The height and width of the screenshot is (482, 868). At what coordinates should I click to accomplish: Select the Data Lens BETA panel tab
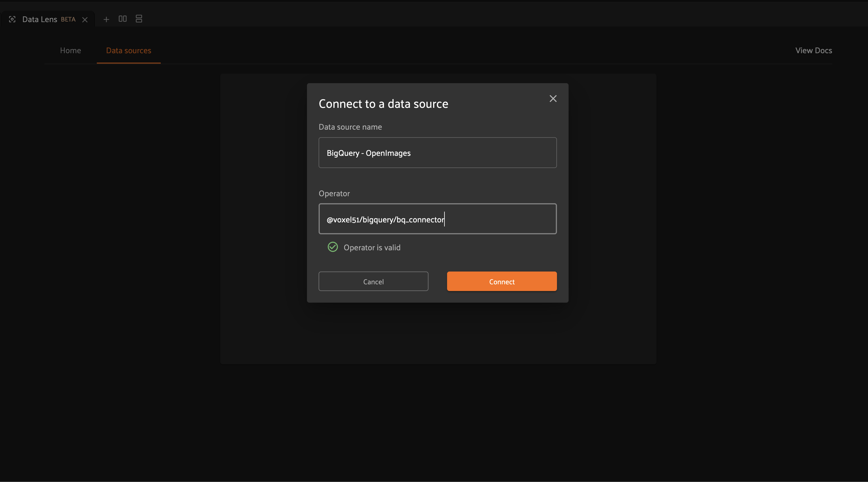coord(49,19)
